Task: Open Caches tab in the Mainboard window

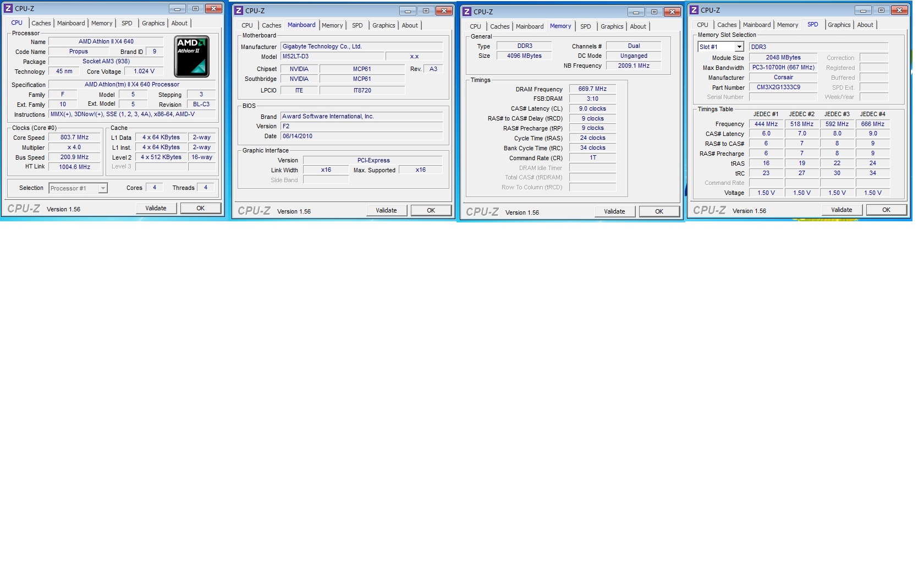Action: coord(272,25)
